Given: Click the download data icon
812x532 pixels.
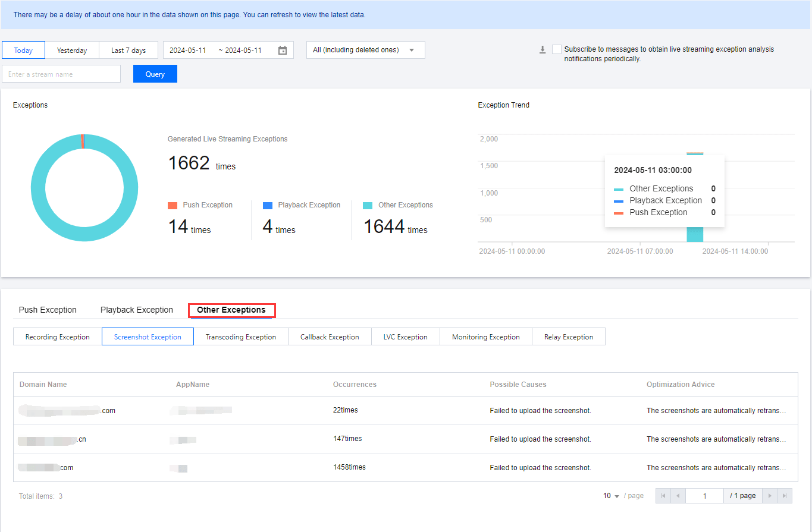Looking at the screenshot, I should point(543,50).
